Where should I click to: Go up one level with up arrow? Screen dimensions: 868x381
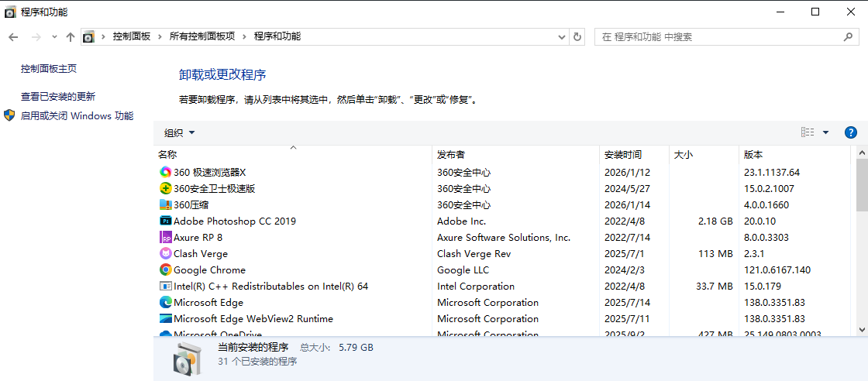tap(70, 37)
